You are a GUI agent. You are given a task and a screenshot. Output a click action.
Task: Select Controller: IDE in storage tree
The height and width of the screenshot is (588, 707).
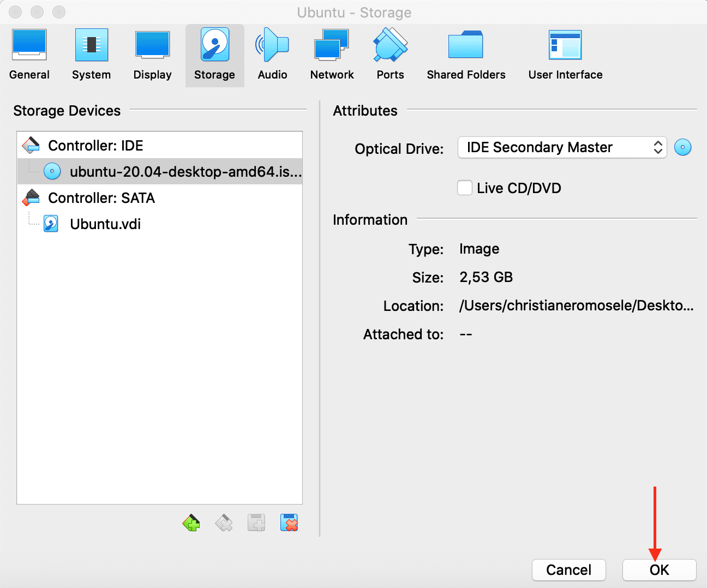tap(95, 146)
